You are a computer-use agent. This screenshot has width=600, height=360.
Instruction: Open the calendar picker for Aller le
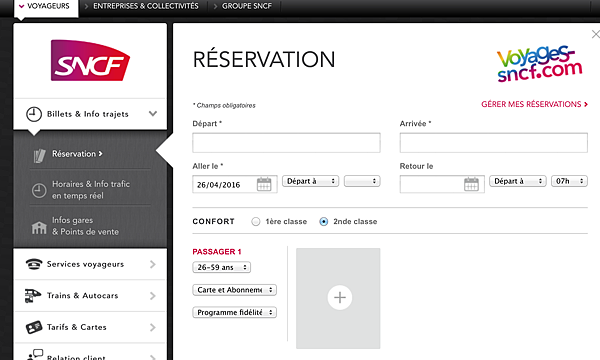point(264,184)
